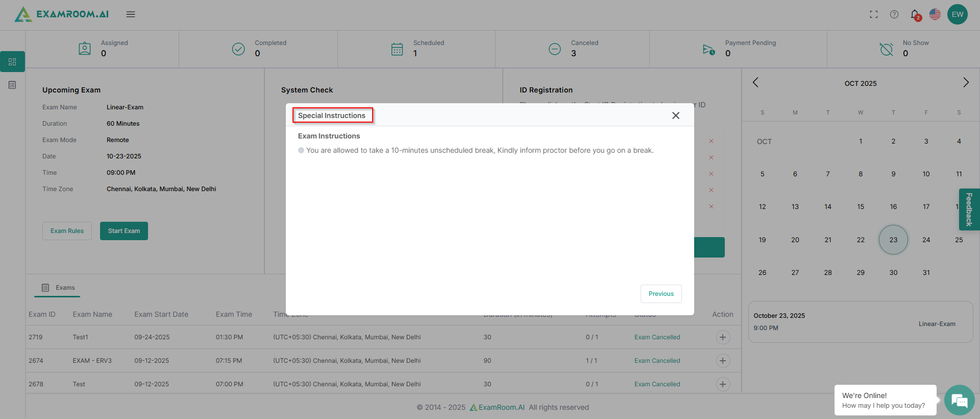Select October 23 on the calendar

pos(893,240)
